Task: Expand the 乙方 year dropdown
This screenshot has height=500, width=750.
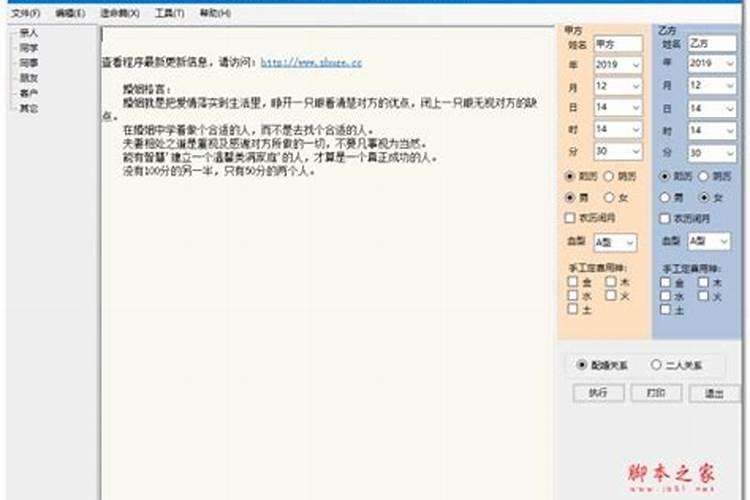Action: point(729,63)
